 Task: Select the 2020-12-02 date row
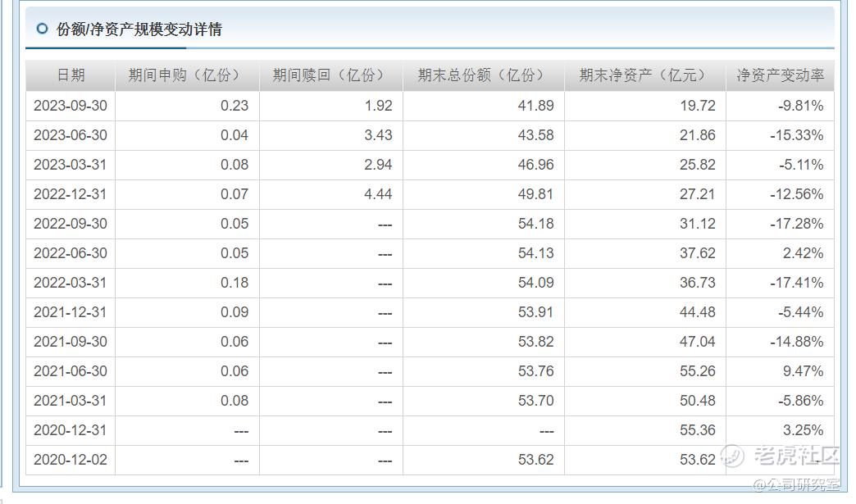(x=430, y=460)
